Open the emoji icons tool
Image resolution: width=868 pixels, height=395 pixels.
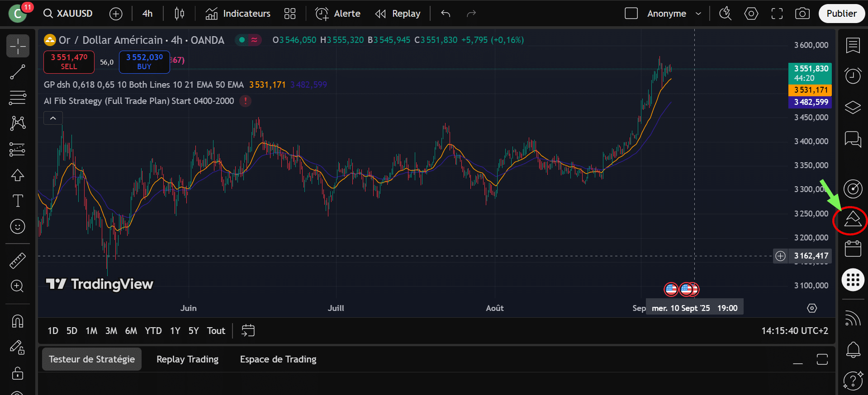coord(18,226)
